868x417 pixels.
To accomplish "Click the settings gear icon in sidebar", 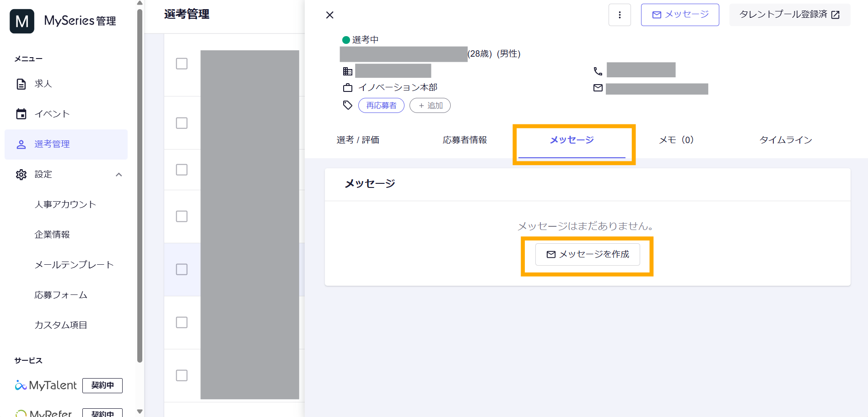I will click(x=21, y=174).
